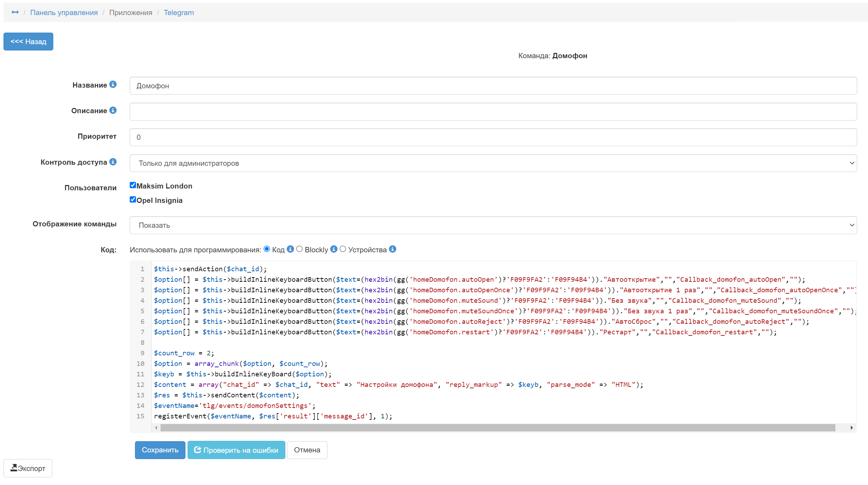
Task: Click code line with Callback_domofon_restart
Action: (465, 332)
